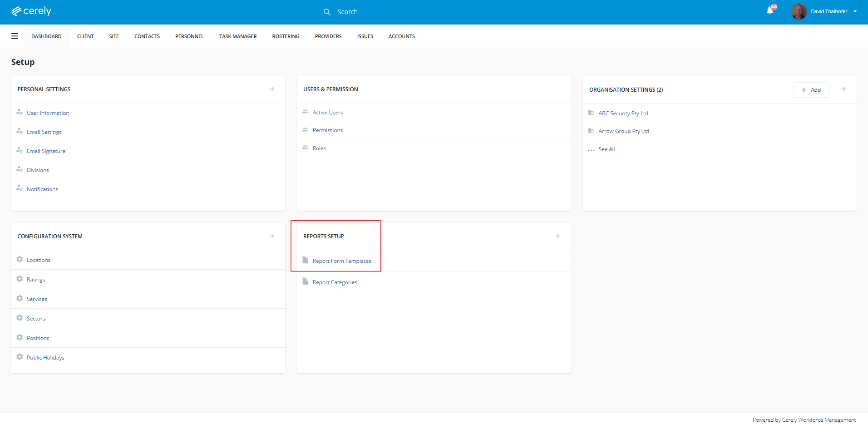Click the building icon beside ABC Security
The width and height of the screenshot is (868, 424).
pos(591,113)
